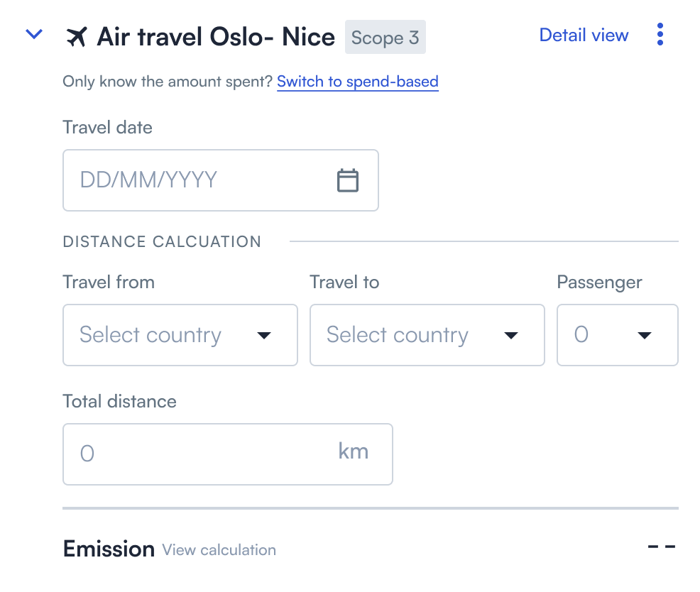Open the Travel from country dropdown
Image resolution: width=700 pixels, height=592 pixels.
pyautogui.click(x=180, y=335)
